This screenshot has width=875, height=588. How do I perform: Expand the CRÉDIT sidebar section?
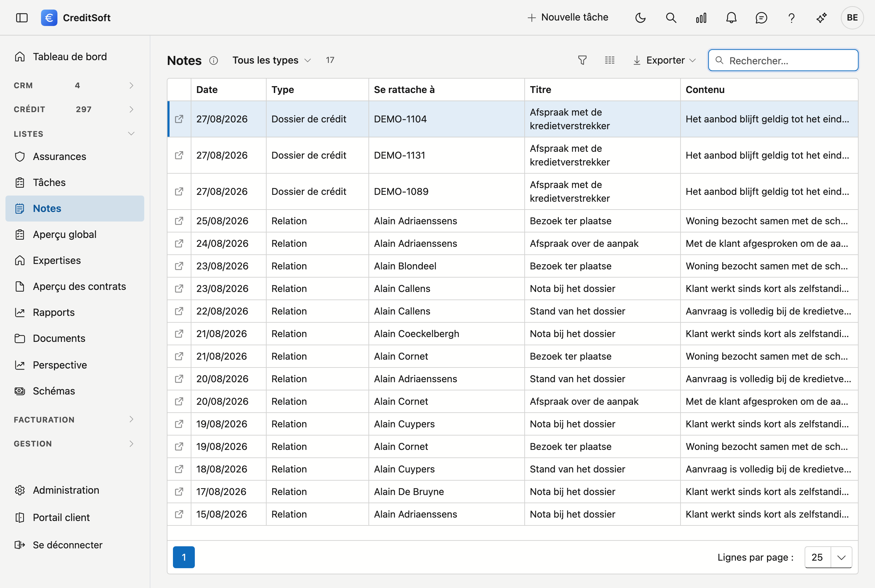74,109
